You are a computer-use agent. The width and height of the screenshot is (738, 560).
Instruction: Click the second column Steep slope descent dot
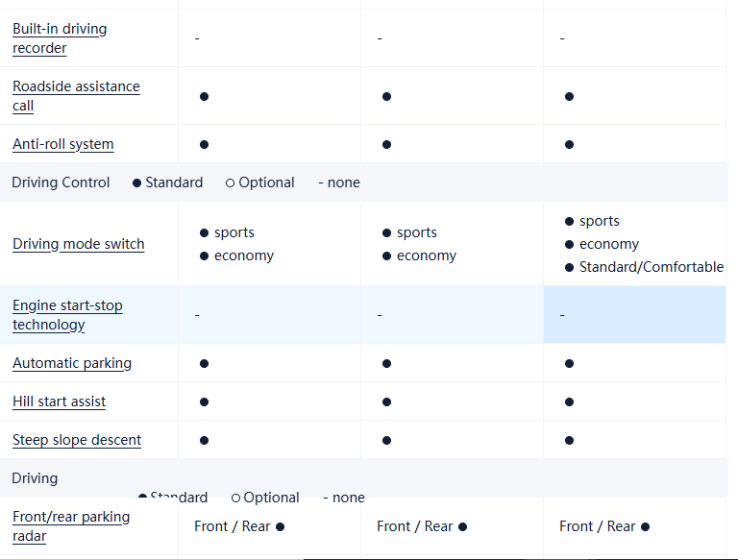tap(386, 440)
